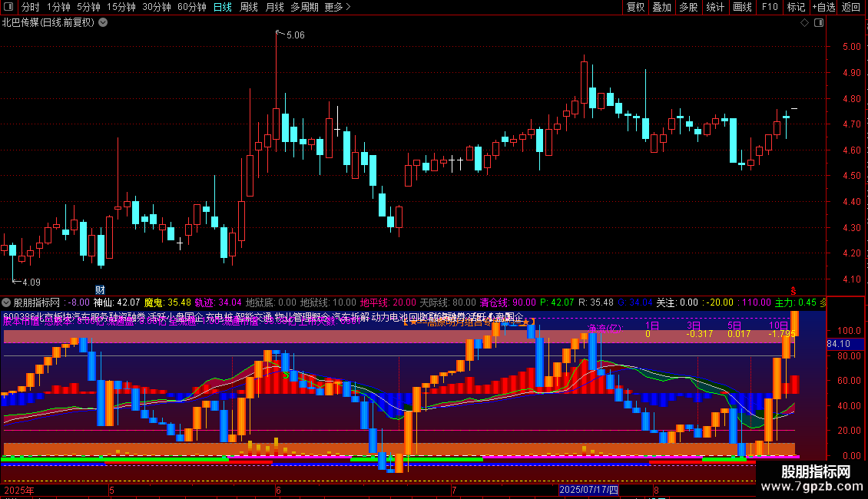This screenshot has height=499, width=868.
Task: Click the 魔鬼: 35.48 indicator value
Action: [167, 302]
